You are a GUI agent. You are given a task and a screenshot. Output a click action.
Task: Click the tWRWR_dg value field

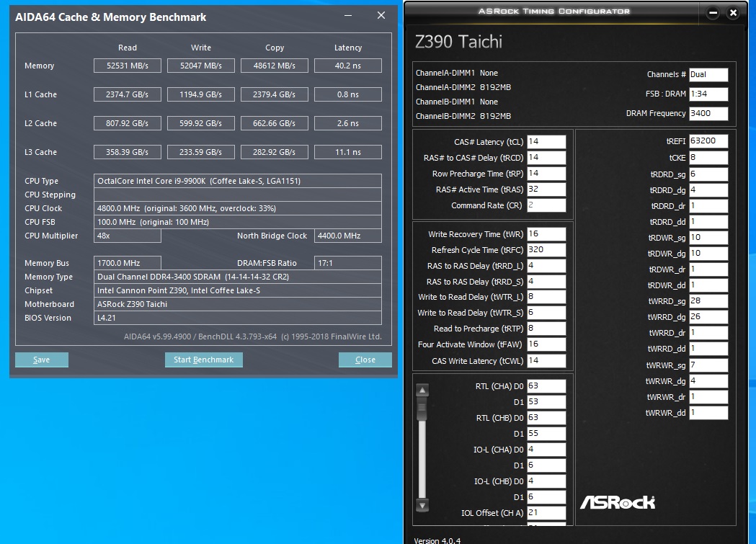pyautogui.click(x=708, y=381)
